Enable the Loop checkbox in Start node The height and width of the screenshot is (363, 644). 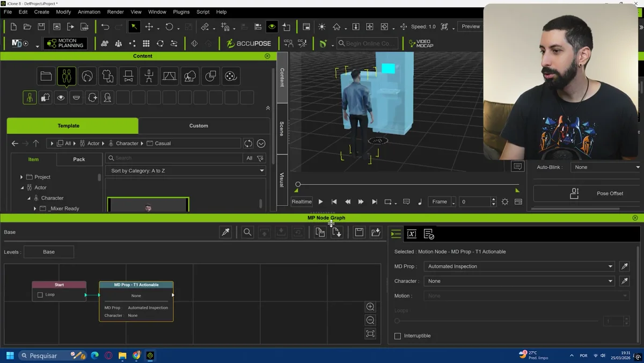pyautogui.click(x=40, y=295)
